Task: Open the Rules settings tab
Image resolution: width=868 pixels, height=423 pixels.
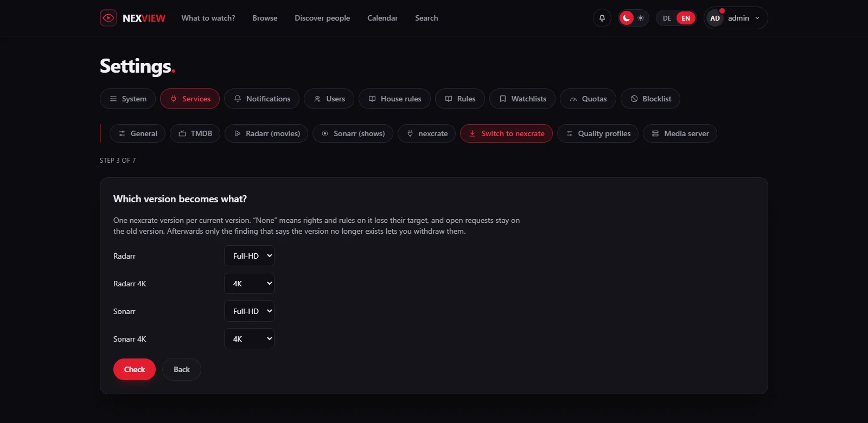Action: click(460, 99)
